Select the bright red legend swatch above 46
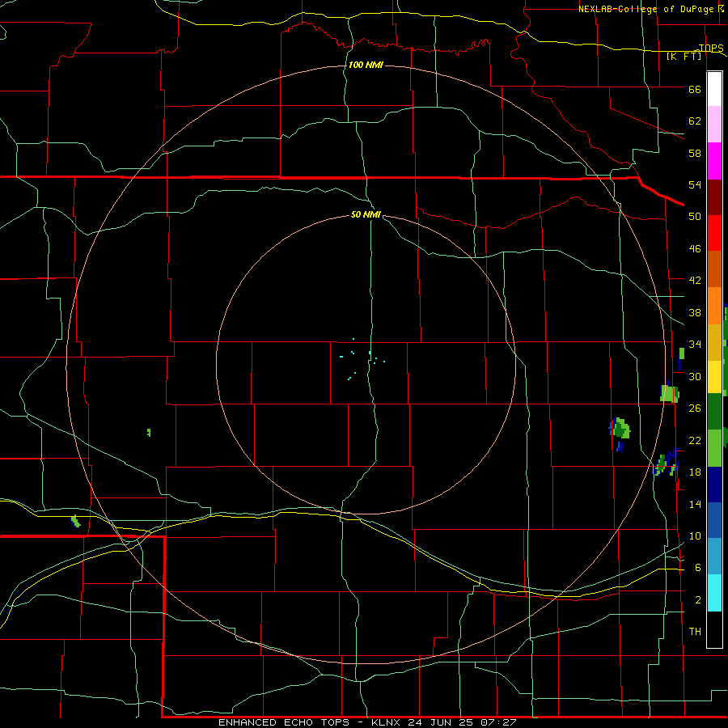728x728 pixels. coord(714,233)
